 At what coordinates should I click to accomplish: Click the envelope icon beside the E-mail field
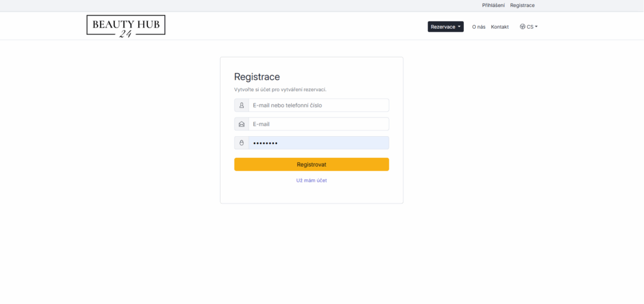tap(241, 124)
